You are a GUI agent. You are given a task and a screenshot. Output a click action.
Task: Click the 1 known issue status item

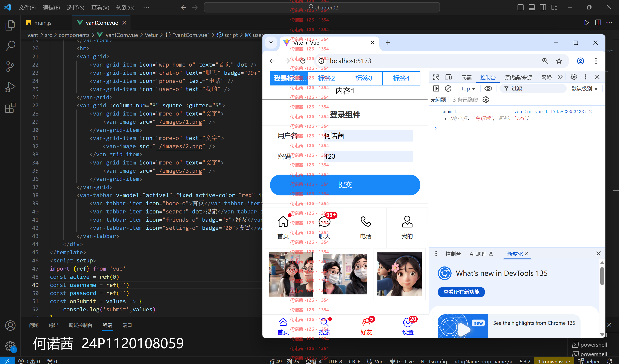tap(554, 361)
